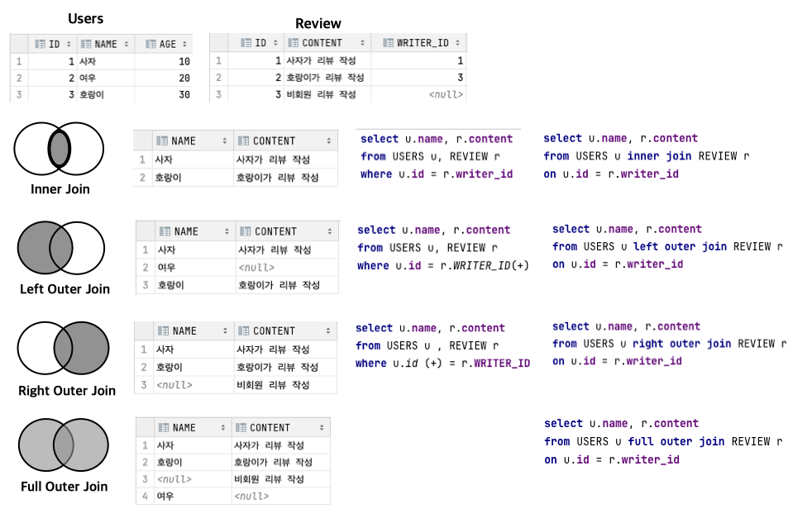
Task: Toggle sort arrows on Users NAME column
Action: point(126,44)
